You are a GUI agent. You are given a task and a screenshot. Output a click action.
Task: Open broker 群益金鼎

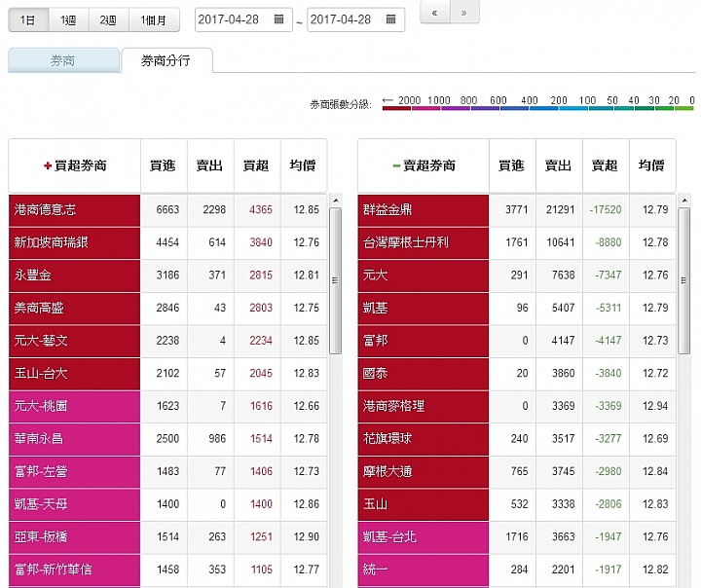tap(424, 210)
